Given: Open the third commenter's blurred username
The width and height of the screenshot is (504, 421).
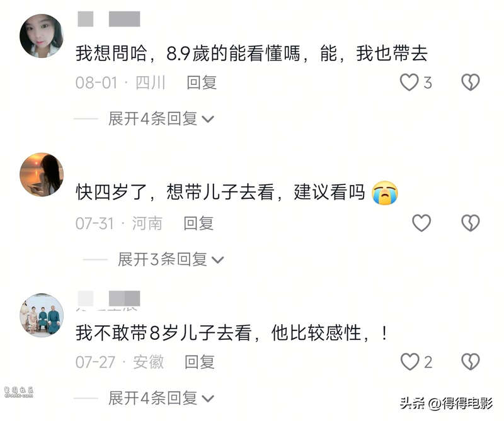Looking at the screenshot, I should 109,299.
